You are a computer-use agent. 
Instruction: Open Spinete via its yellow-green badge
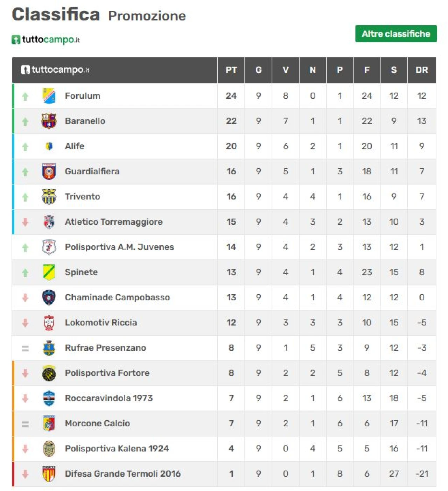(49, 272)
